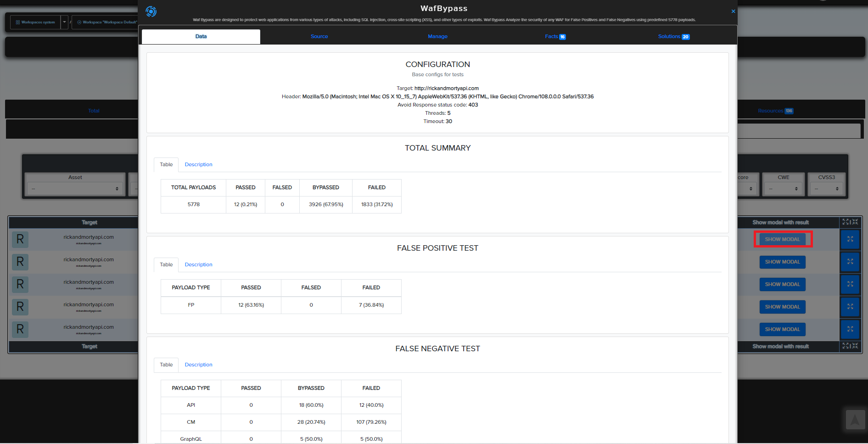Click expand icon in second rickandmortyapi.com row

850,262
